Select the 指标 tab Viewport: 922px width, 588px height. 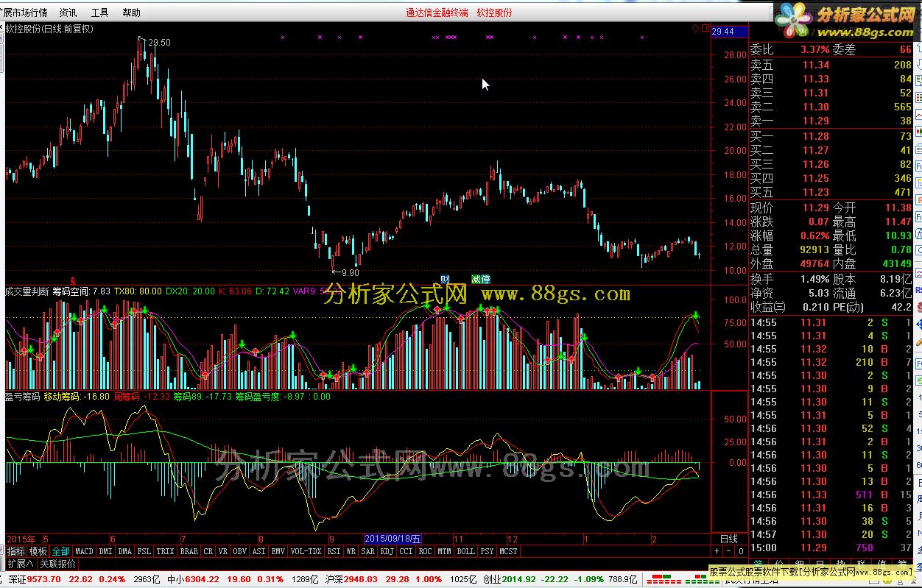[16, 551]
